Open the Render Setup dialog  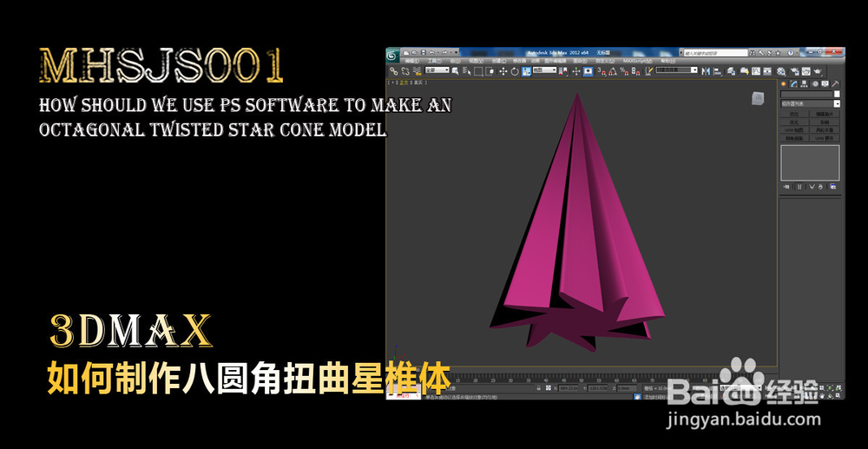pos(794,71)
